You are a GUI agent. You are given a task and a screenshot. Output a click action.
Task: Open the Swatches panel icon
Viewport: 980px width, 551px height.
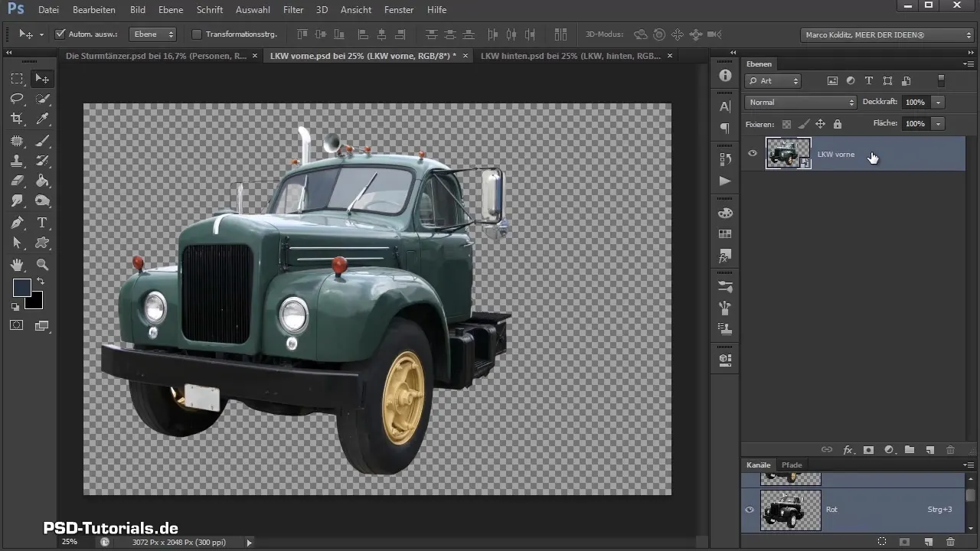coord(725,234)
